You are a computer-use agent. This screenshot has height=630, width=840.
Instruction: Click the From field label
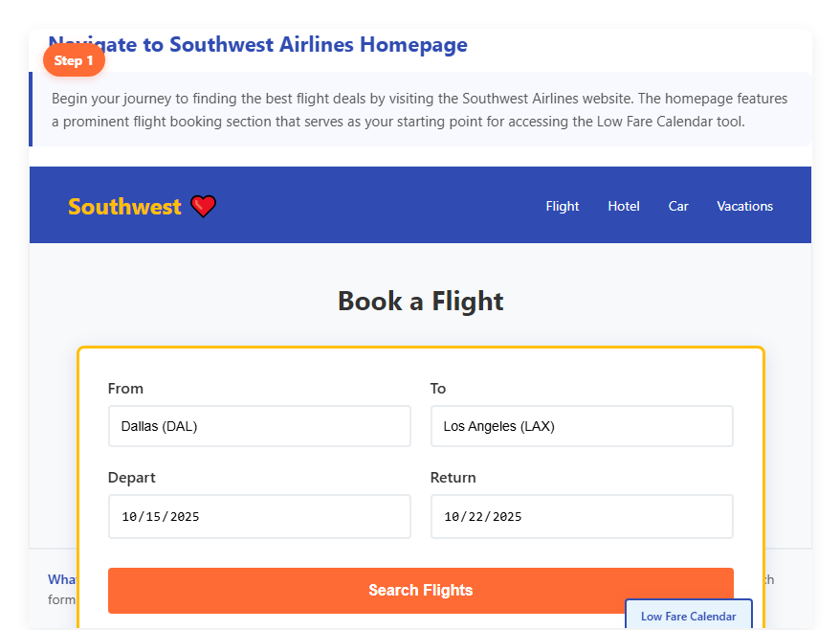(125, 389)
